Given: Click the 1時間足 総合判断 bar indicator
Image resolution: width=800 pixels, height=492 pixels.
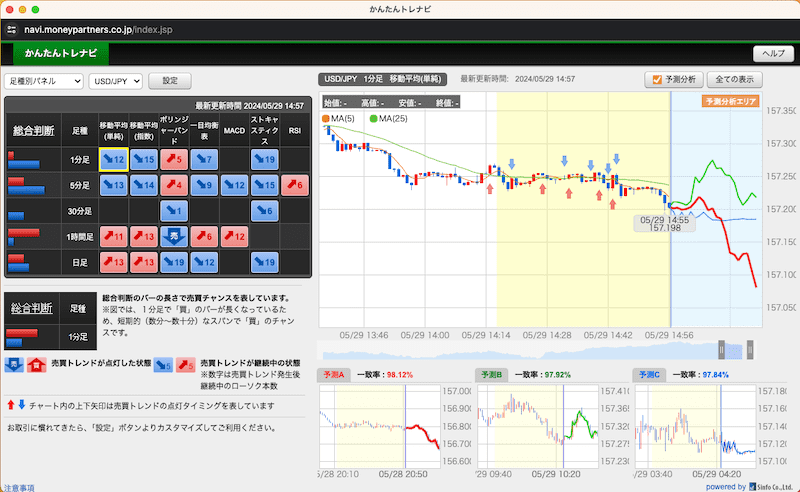Looking at the screenshot, I should pos(24,237).
